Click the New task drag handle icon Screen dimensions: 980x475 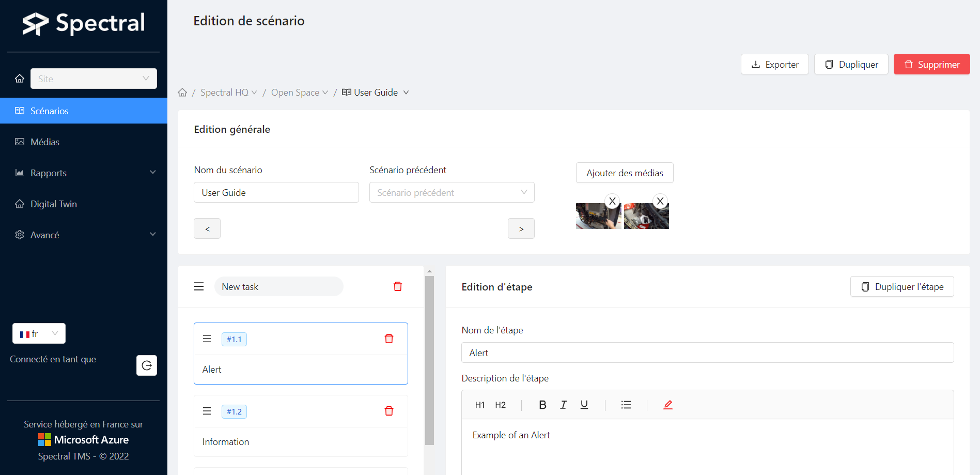(x=199, y=286)
